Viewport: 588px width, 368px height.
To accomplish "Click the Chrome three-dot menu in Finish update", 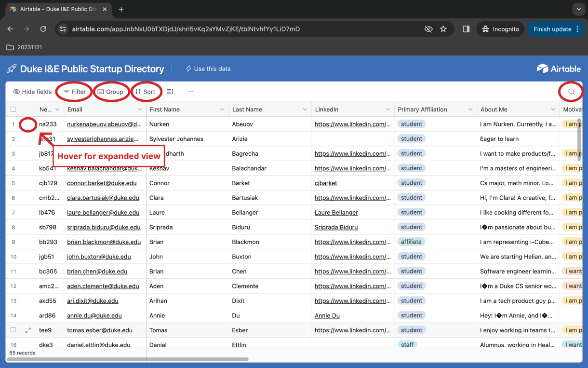I will (x=577, y=29).
